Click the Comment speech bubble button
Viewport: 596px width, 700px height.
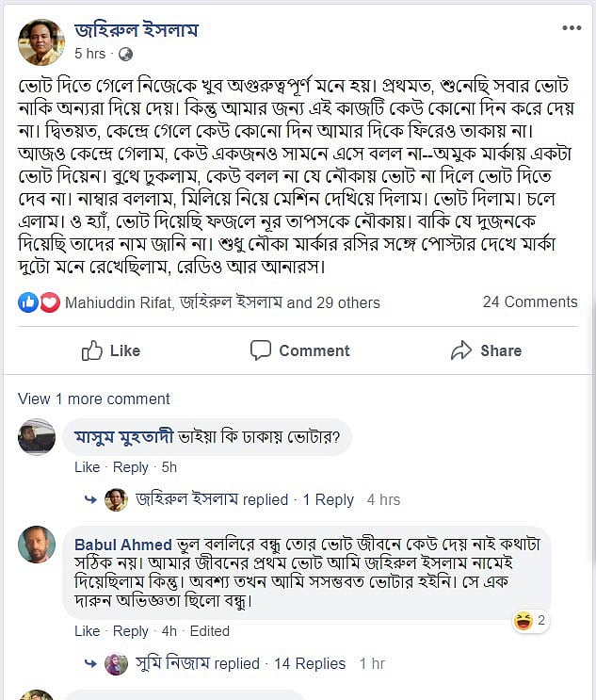(299, 350)
